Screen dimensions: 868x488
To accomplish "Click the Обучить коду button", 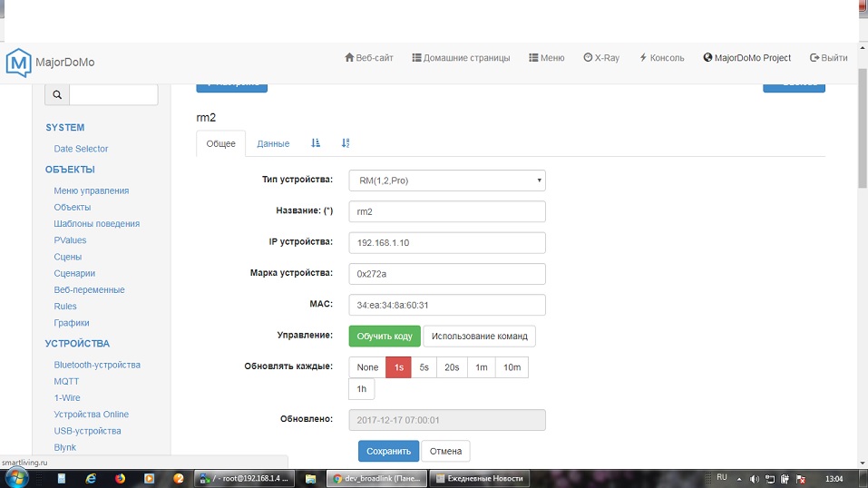I will pyautogui.click(x=385, y=337).
